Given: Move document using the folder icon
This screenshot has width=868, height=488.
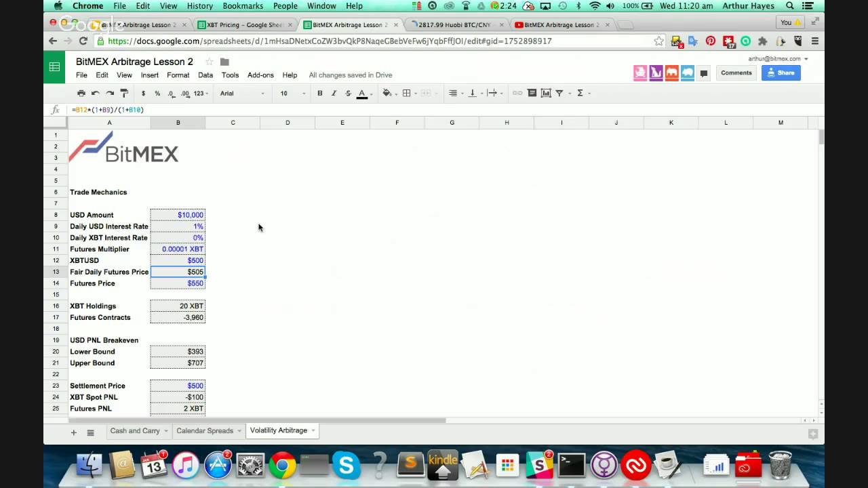Looking at the screenshot, I should [x=224, y=62].
